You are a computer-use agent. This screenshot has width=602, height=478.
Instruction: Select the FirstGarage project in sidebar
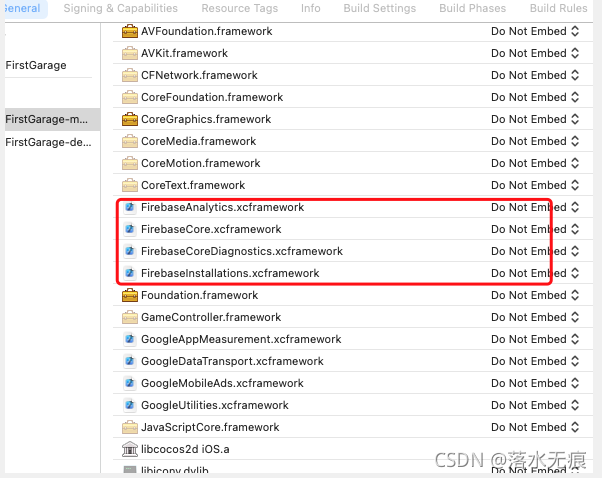pos(36,65)
